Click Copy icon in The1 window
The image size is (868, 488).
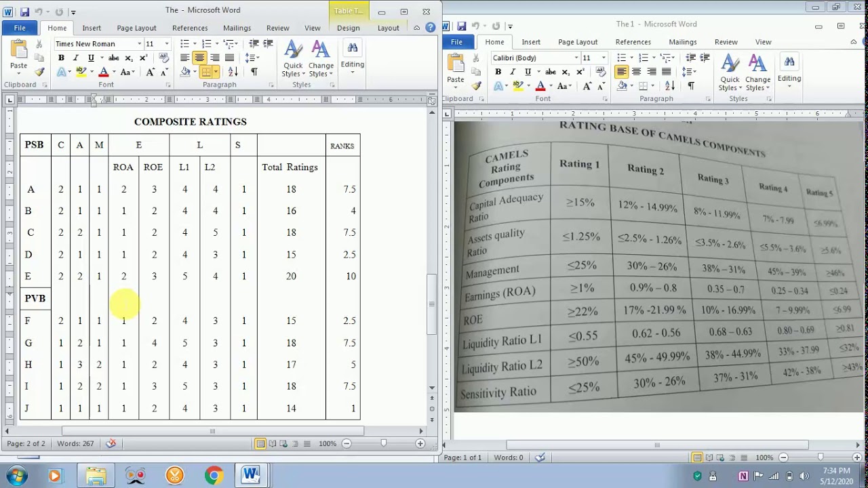point(477,73)
